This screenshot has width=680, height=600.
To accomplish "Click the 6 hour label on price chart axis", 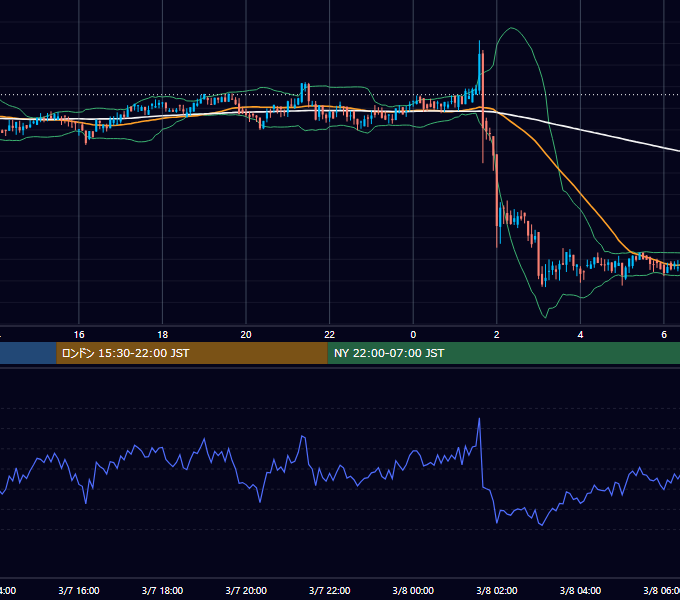I will coord(664,335).
